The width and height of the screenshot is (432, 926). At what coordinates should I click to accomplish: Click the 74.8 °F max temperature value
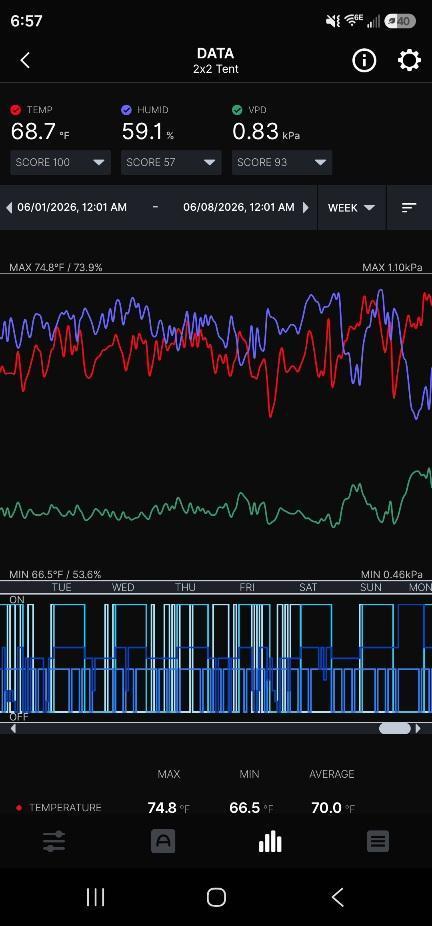pos(168,808)
